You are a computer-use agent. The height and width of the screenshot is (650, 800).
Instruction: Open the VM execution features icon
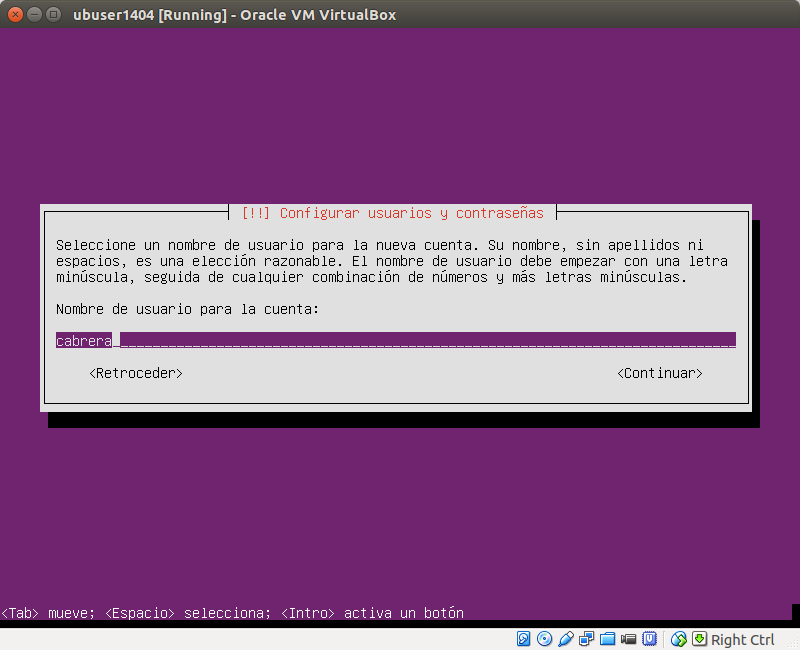pyautogui.click(x=651, y=639)
